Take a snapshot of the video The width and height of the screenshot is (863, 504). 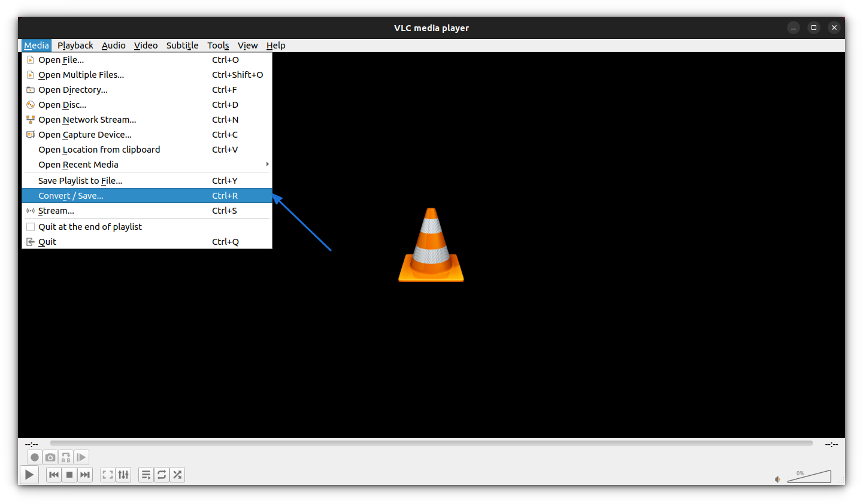click(x=50, y=457)
